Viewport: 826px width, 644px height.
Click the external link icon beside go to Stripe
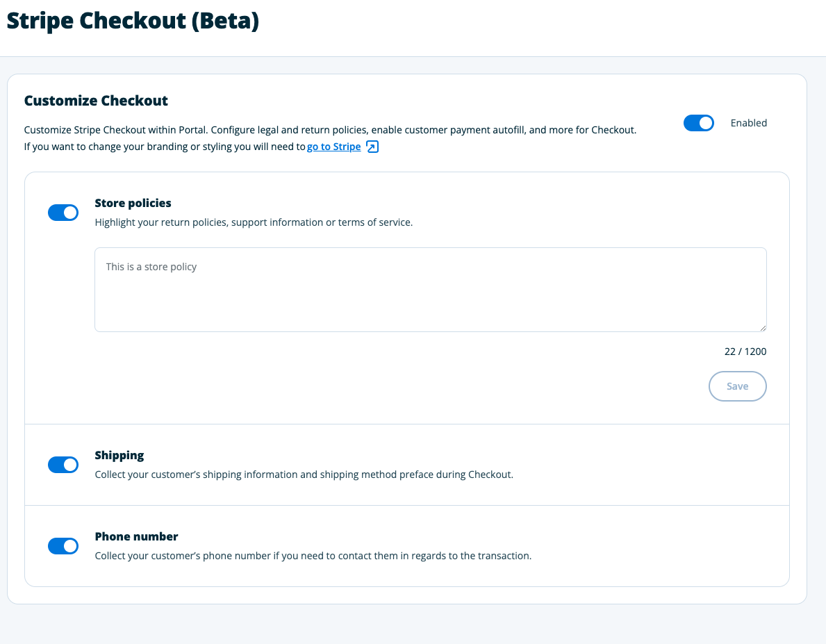tap(372, 147)
